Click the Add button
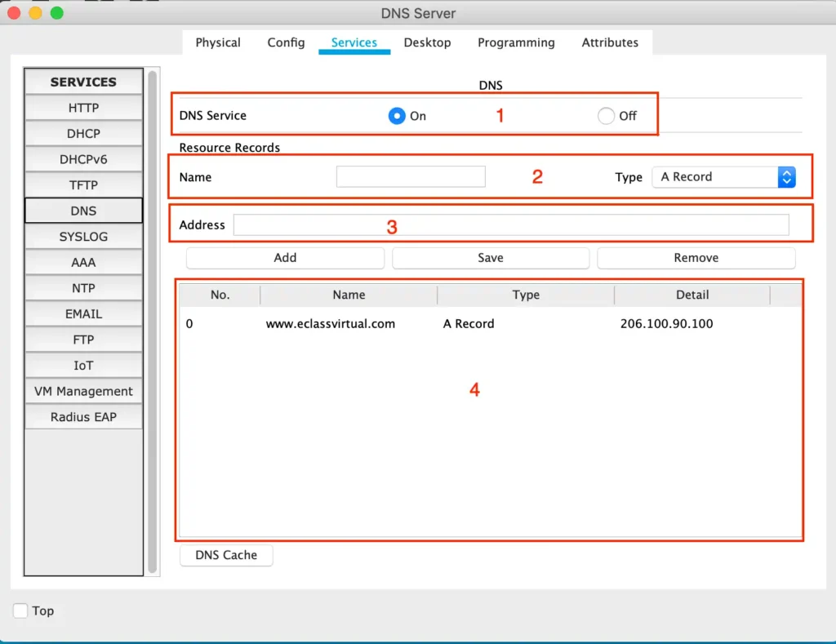This screenshot has height=644, width=836. point(285,258)
